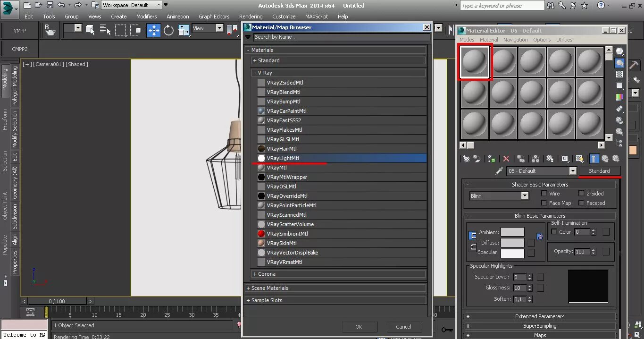Screen dimensions: 644x339
Task: Open Material Editor Utilities menu
Action: (564, 40)
